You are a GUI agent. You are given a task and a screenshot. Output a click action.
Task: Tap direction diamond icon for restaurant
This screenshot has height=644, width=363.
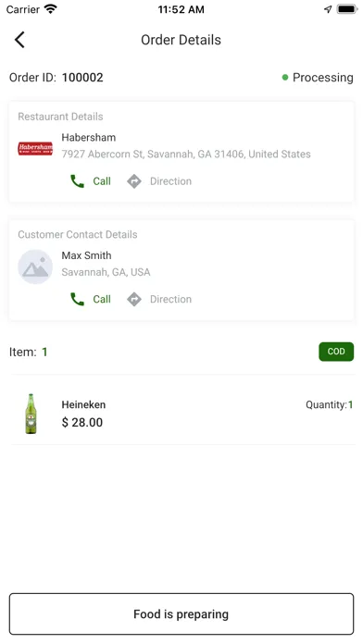click(134, 181)
